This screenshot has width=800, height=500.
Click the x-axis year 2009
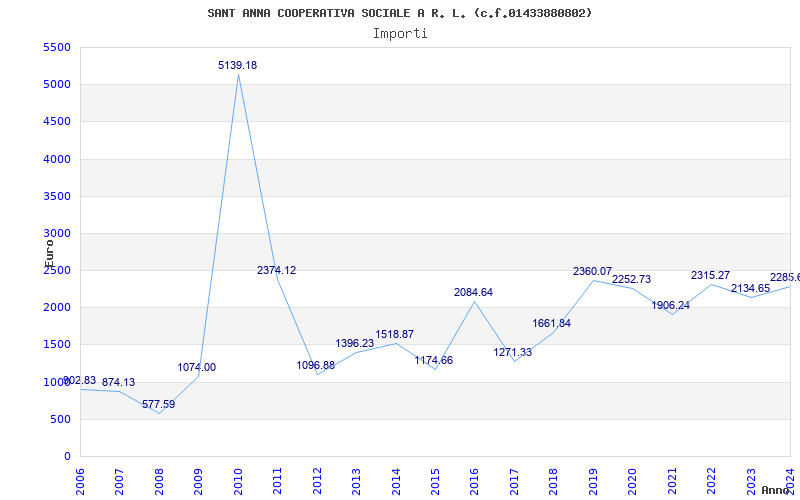pos(198,482)
